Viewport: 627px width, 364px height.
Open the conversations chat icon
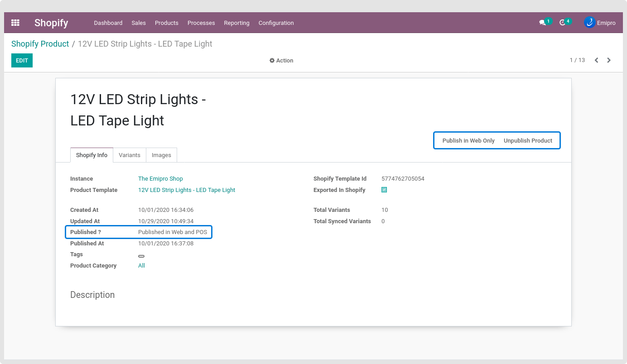(x=542, y=23)
